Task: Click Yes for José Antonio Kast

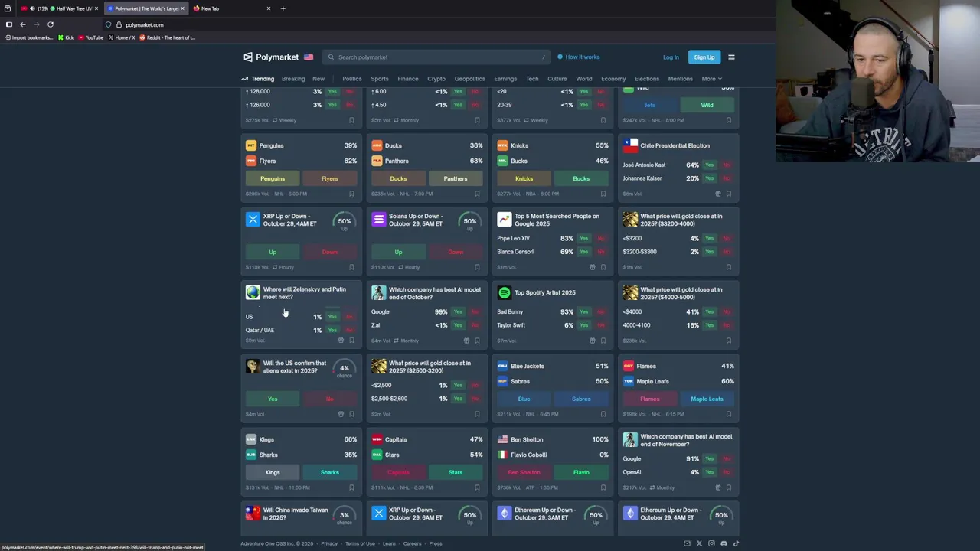Action: (709, 165)
